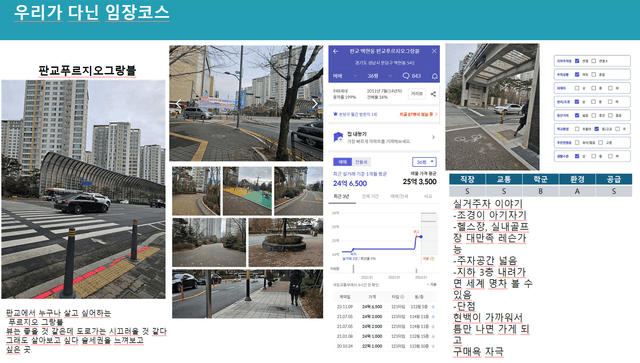Select the 전체 기간 chart tab

pyautogui.click(x=370, y=196)
